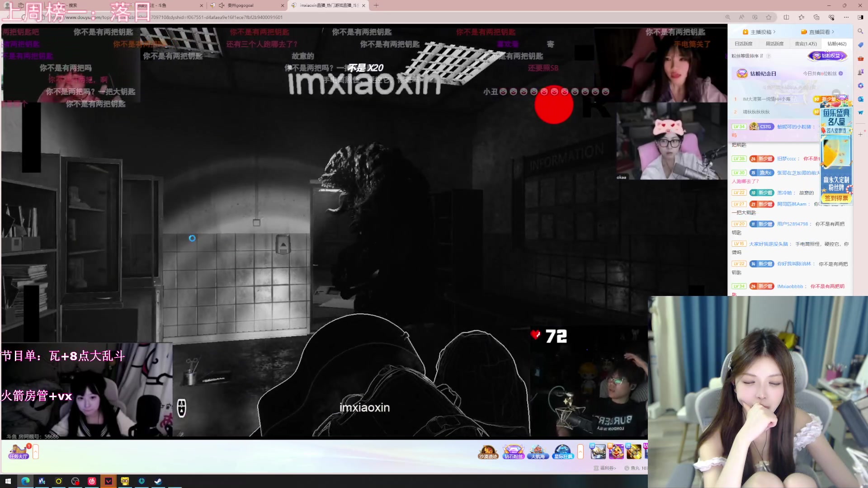Open a new browser tab
Screen dimensions: 868x488
tap(376, 5)
